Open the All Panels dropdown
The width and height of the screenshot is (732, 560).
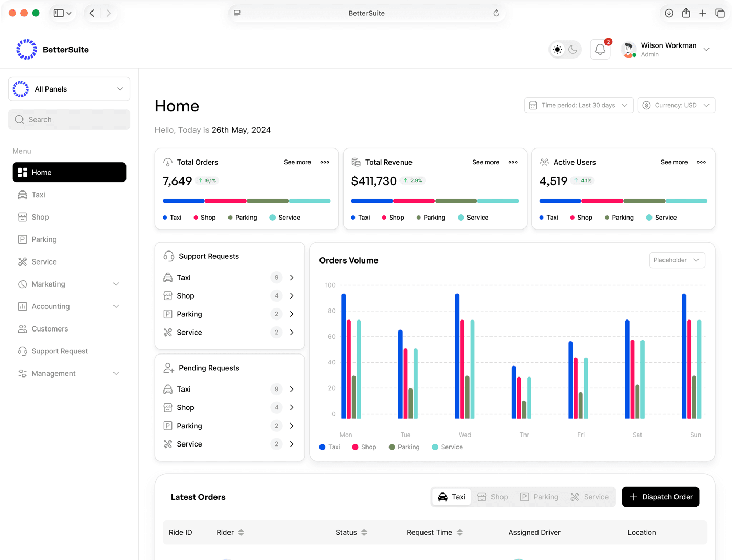(x=69, y=89)
